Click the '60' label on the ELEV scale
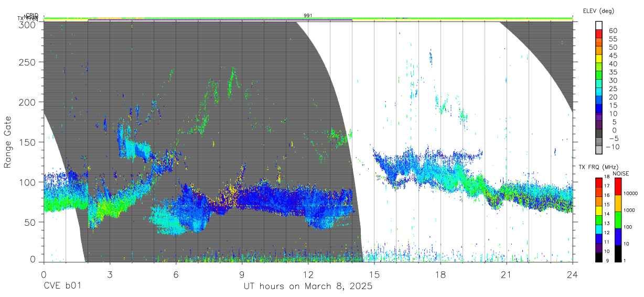This screenshot has height=297, width=644. (613, 30)
